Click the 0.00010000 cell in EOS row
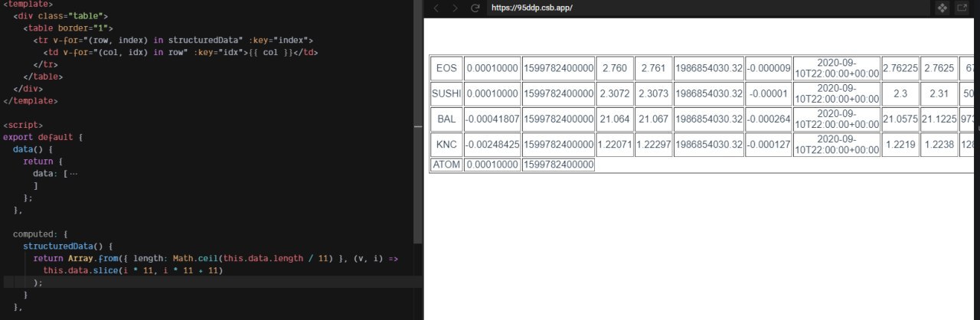 (x=492, y=68)
